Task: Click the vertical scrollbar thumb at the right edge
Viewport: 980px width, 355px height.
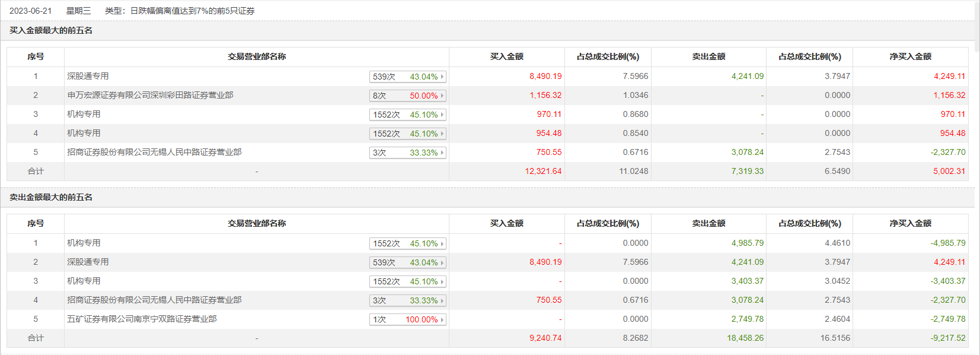Action: click(x=977, y=27)
